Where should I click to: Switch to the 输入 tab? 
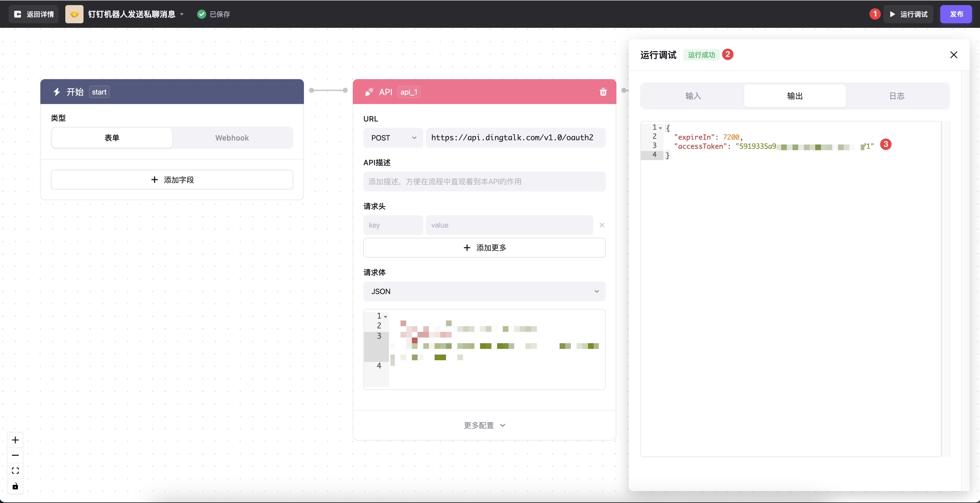[693, 96]
